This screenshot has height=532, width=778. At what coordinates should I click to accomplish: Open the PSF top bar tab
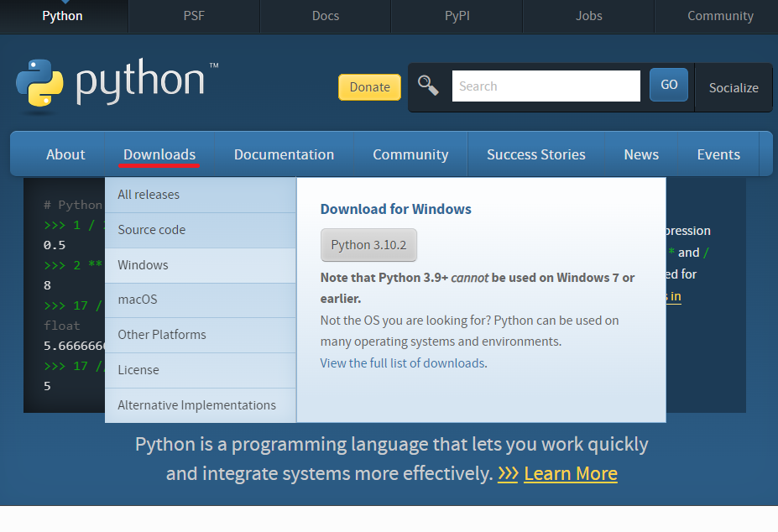[x=194, y=17]
